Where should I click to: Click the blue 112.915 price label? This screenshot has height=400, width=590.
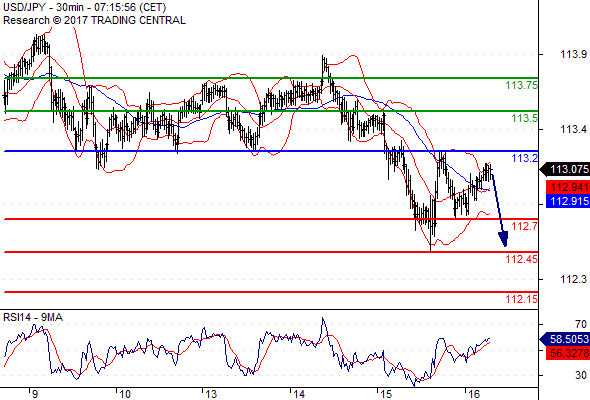[568, 201]
